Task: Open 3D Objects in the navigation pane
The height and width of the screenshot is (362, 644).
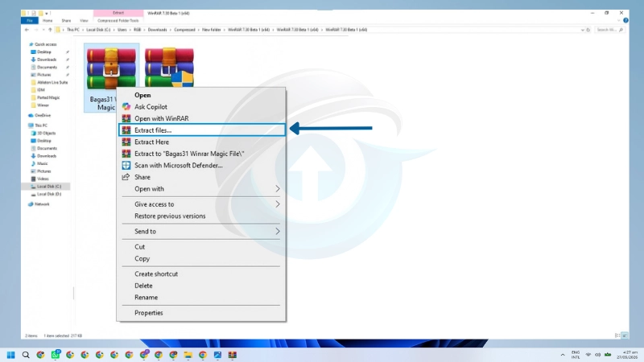Action: pyautogui.click(x=47, y=134)
